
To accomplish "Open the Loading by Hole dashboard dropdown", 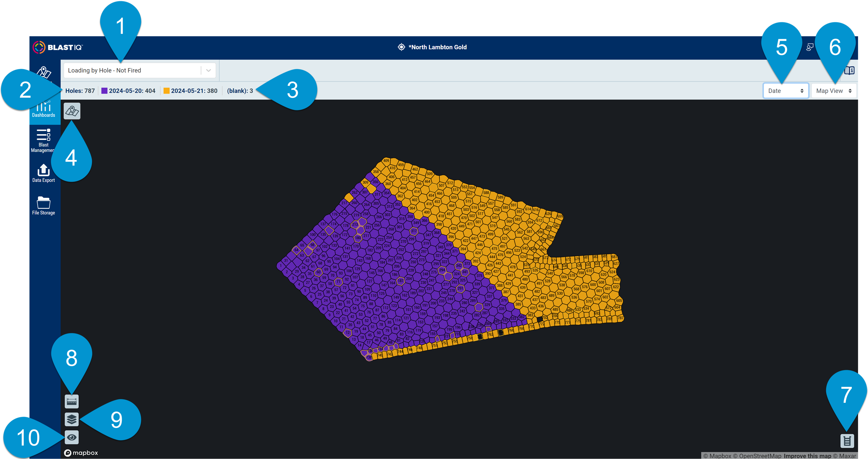I will click(140, 71).
